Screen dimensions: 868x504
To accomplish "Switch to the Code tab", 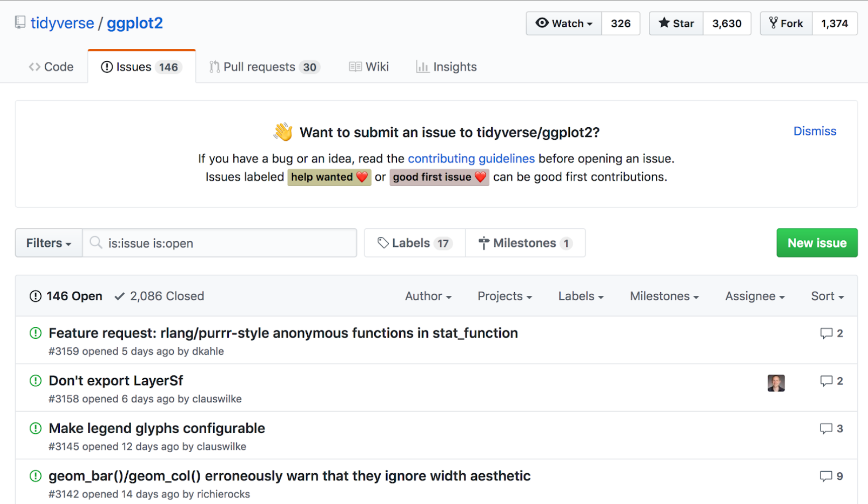I will (51, 67).
